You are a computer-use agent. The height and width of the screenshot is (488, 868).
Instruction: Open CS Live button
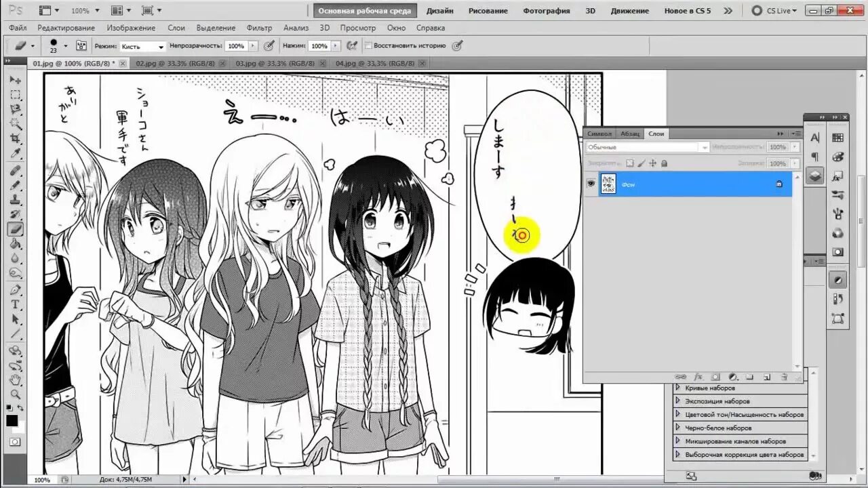point(774,11)
